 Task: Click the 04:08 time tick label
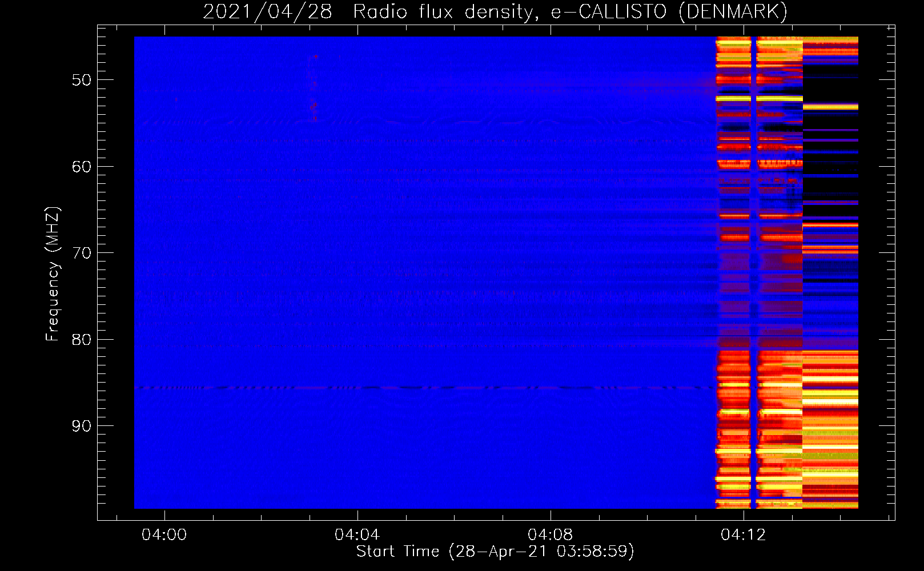tap(551, 535)
